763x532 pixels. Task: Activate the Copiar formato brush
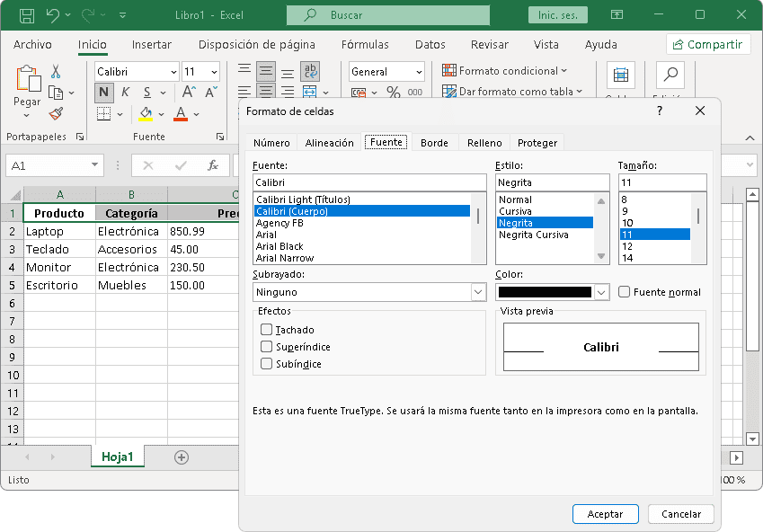[55, 115]
